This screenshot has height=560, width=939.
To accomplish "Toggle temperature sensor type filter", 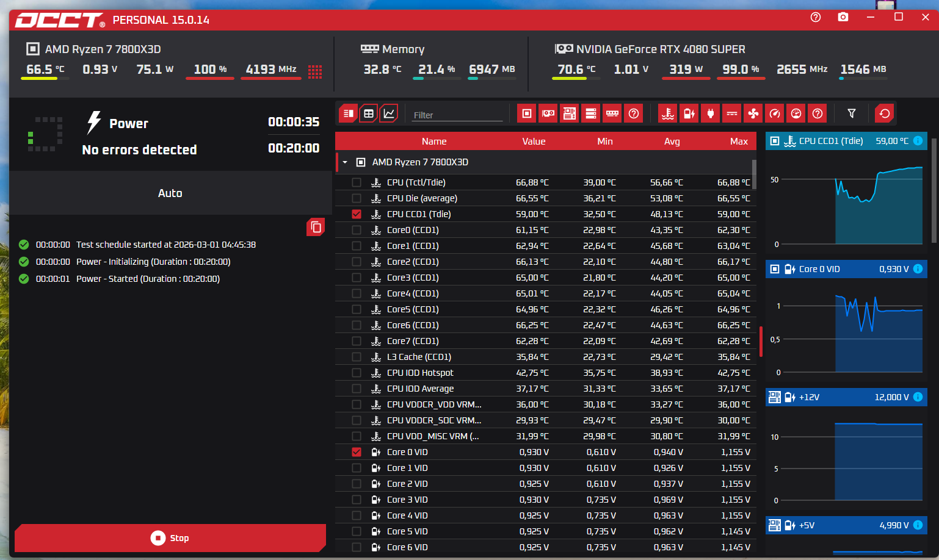I will tap(668, 113).
